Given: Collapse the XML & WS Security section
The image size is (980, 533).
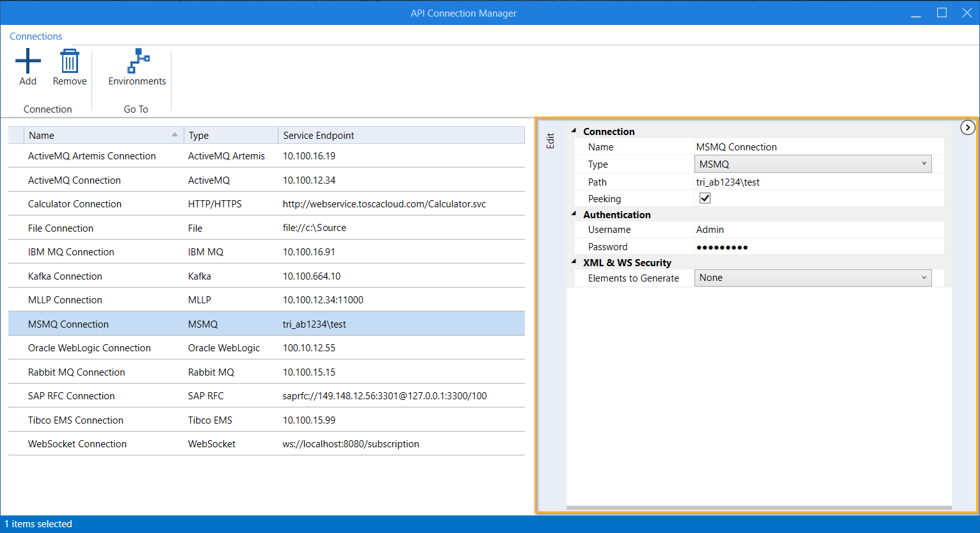Looking at the screenshot, I should coord(574,262).
